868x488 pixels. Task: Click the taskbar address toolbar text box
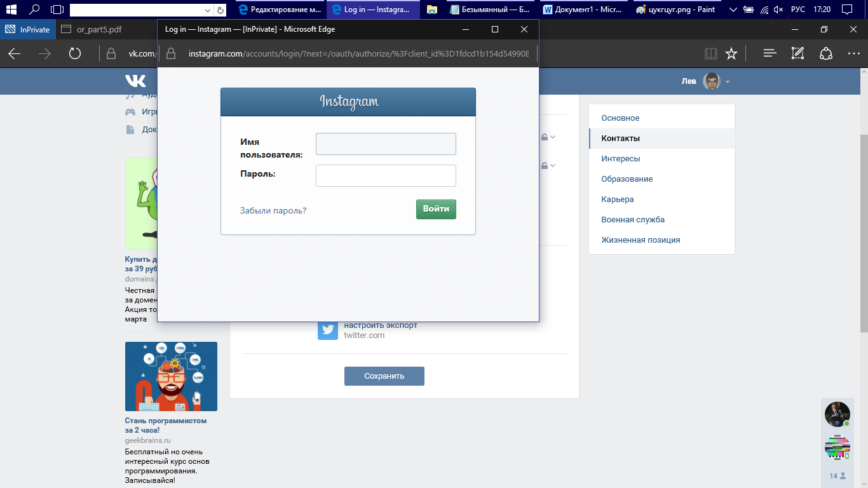click(137, 10)
